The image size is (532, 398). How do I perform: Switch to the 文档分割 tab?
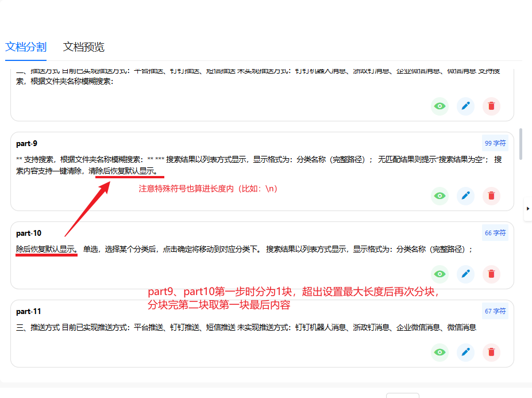(x=26, y=47)
